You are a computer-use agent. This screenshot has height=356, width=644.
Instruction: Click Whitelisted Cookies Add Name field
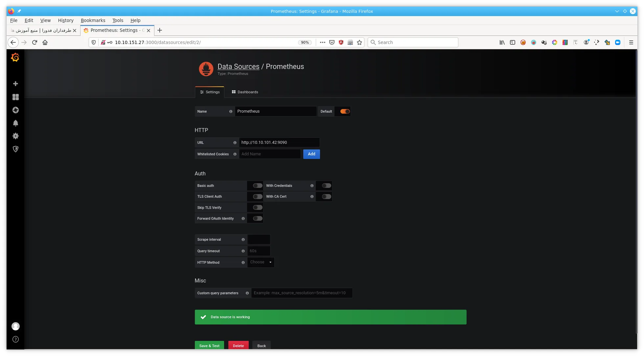click(x=270, y=154)
